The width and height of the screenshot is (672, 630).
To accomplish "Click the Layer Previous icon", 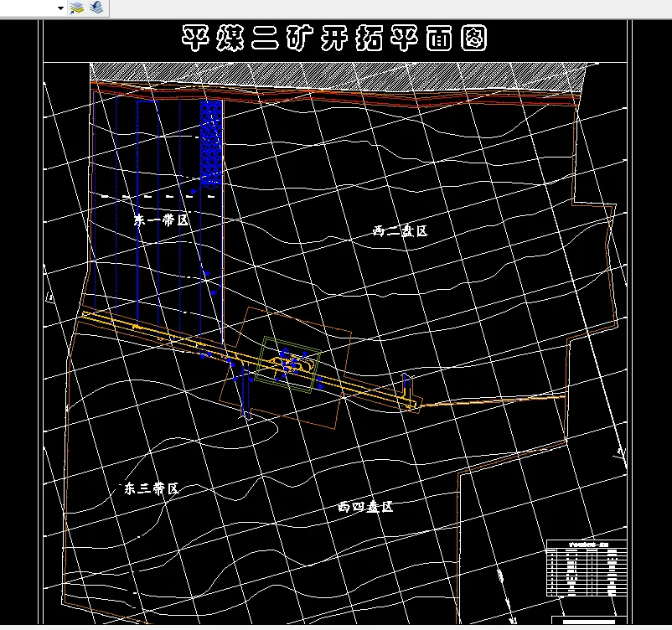I will [97, 8].
